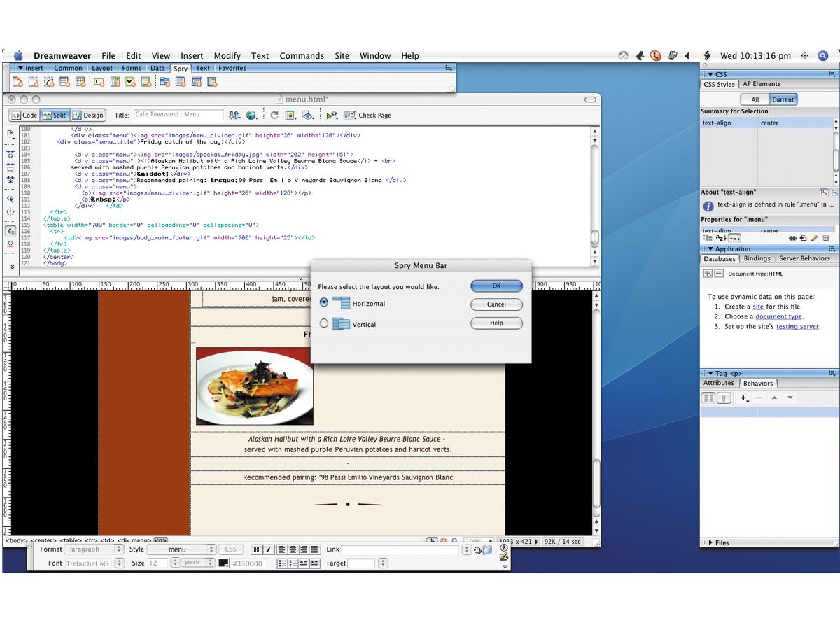
Task: Open the Commands menu
Action: click(x=302, y=56)
